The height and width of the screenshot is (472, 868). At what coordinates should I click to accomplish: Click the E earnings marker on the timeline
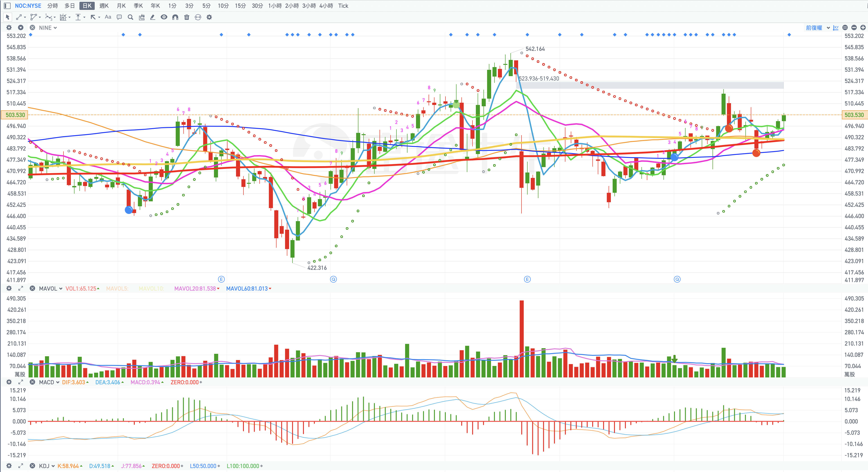(221, 279)
